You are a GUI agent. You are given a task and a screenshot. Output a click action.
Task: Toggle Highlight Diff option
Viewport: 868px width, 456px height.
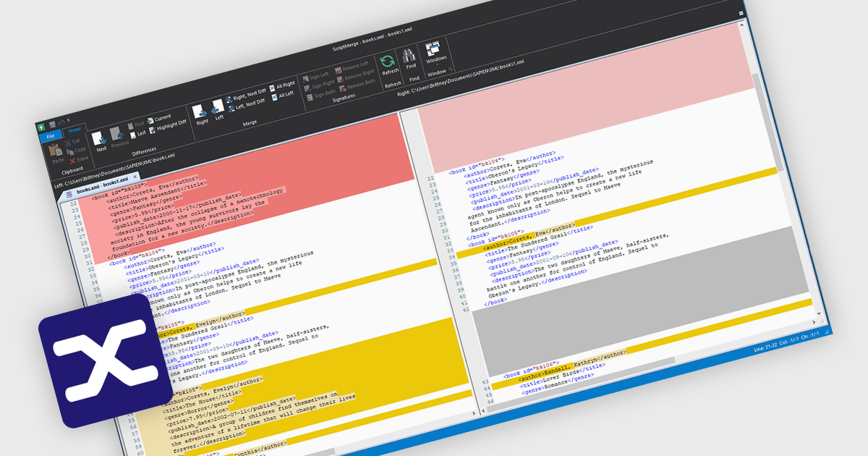pyautogui.click(x=168, y=124)
